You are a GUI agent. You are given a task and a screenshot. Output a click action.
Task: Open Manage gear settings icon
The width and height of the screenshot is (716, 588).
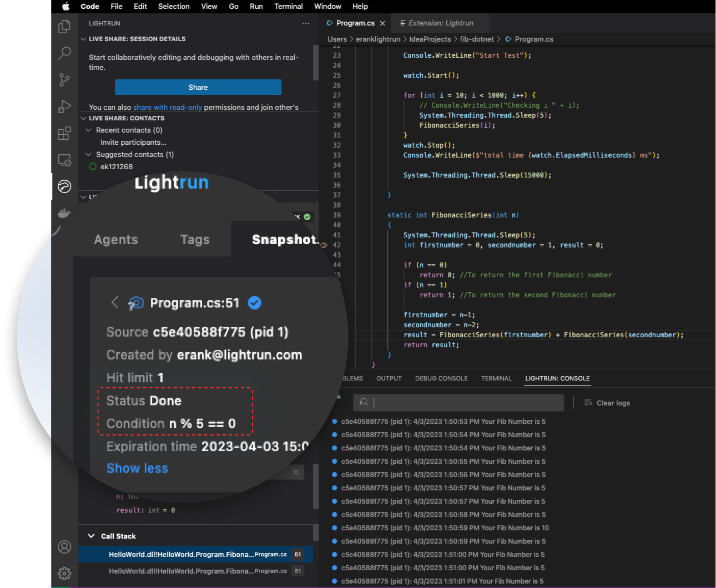64,573
